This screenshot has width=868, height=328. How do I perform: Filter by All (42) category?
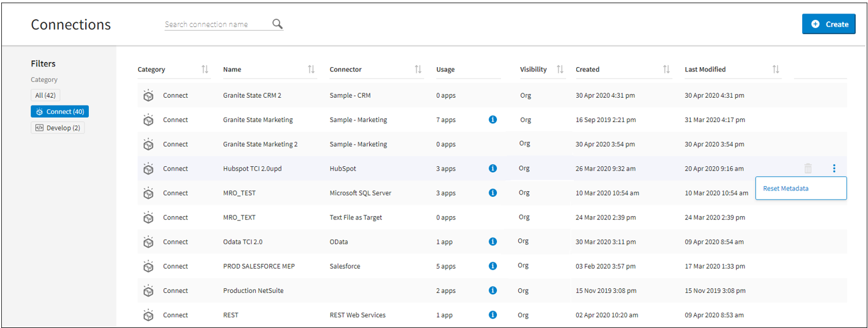coord(45,95)
